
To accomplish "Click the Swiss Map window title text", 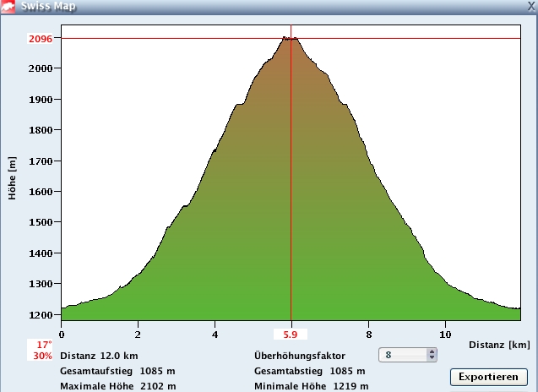I will [50, 6].
